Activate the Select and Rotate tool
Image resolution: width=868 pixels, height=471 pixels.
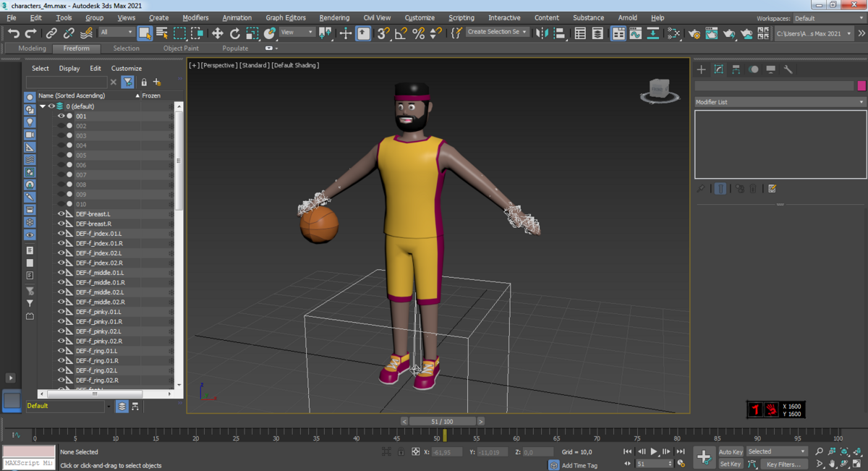click(x=234, y=33)
